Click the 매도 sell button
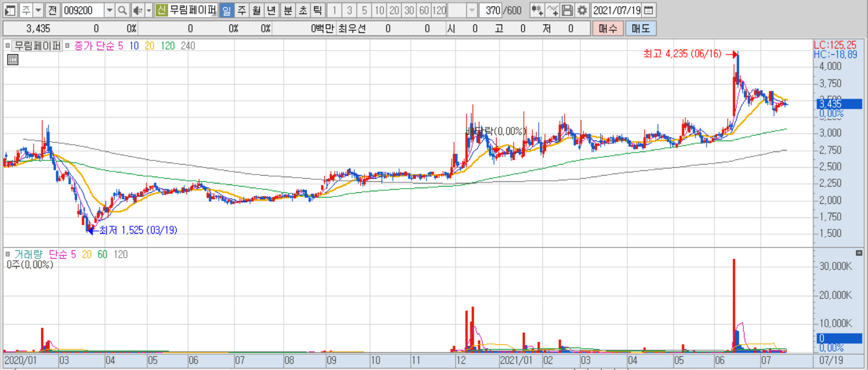 (x=641, y=28)
